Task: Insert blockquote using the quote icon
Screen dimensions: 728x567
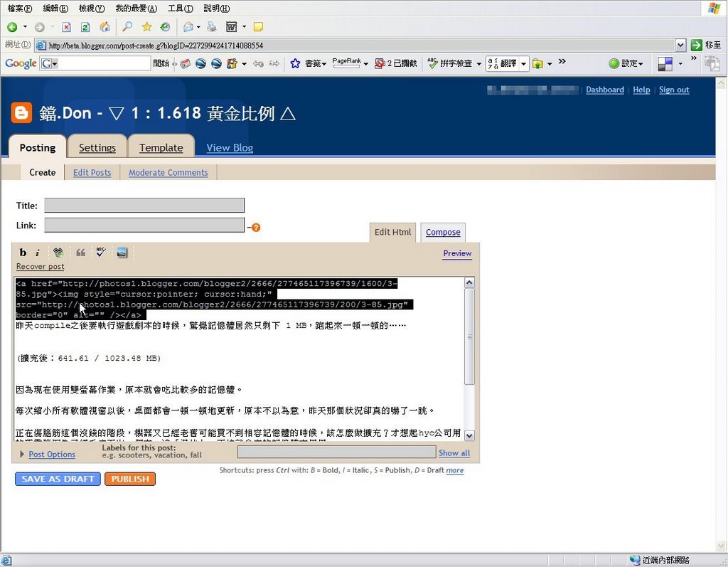Action: (81, 253)
